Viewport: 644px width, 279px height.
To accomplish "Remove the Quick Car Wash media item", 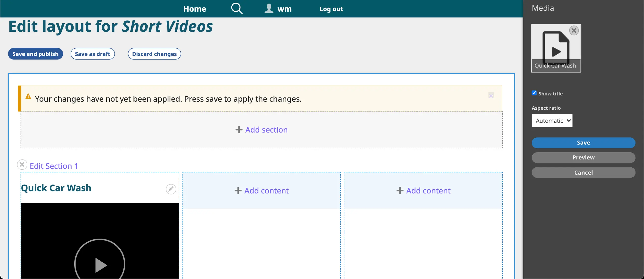I will (x=574, y=31).
